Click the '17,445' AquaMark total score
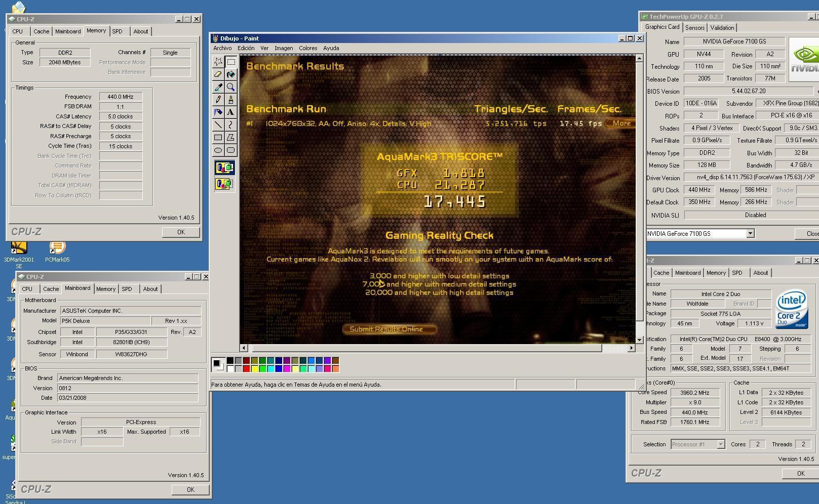Screen dimensions: 819x504 tap(455, 202)
